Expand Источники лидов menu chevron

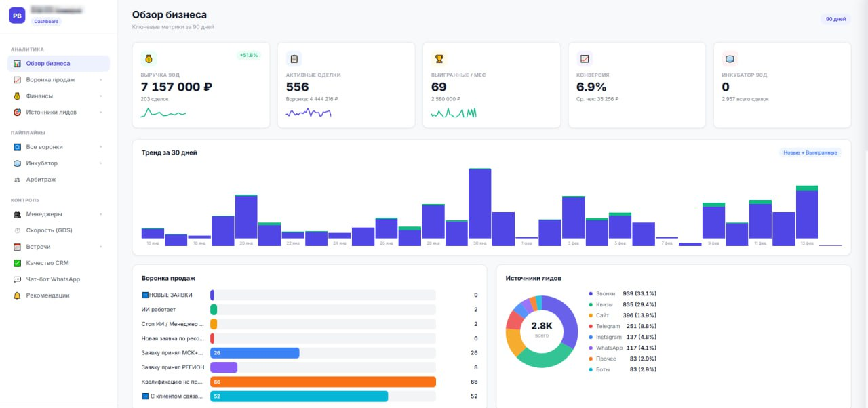pyautogui.click(x=100, y=113)
